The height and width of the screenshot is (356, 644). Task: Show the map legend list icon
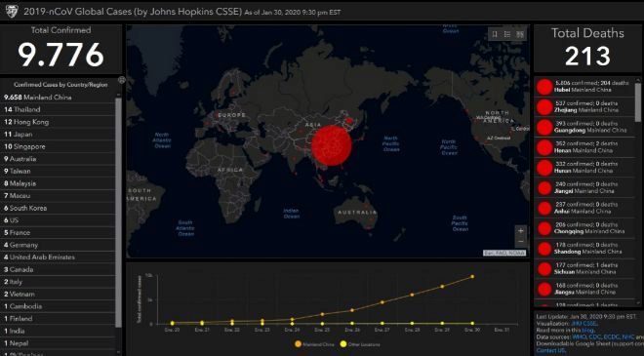[507, 34]
